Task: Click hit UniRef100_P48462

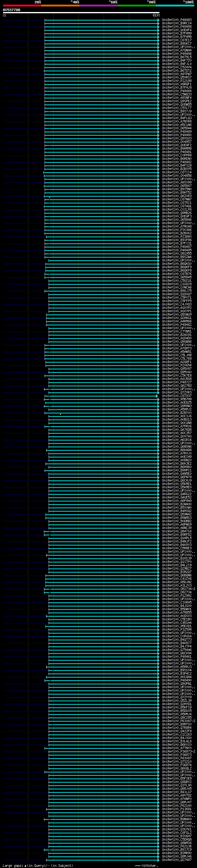Action: tap(177, 325)
